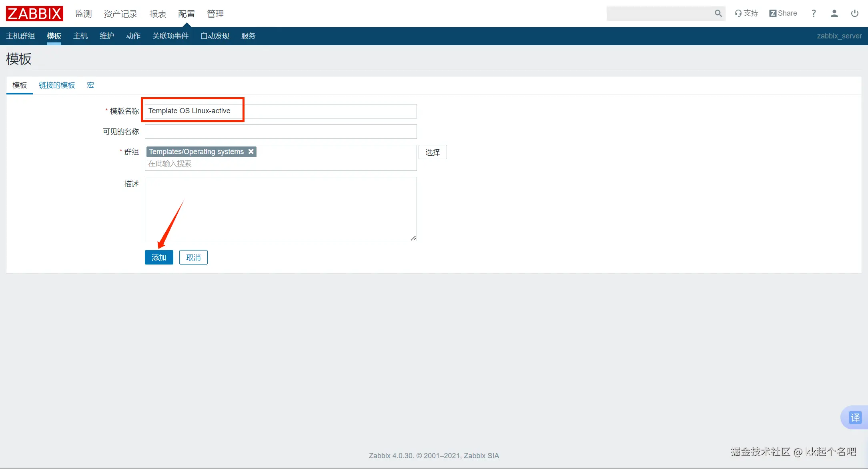
Task: Click the visible name input field
Action: 281,132
